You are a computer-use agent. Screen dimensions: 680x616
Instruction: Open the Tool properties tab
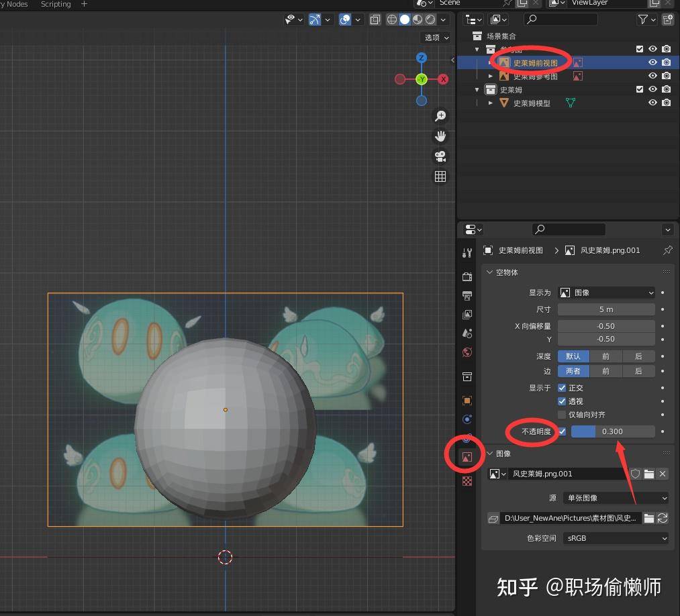point(467,253)
